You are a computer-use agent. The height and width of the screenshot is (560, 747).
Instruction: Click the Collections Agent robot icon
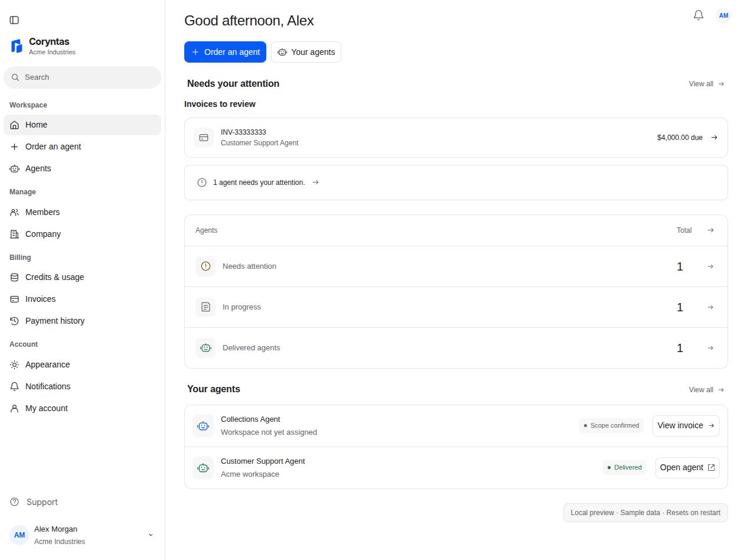(203, 426)
